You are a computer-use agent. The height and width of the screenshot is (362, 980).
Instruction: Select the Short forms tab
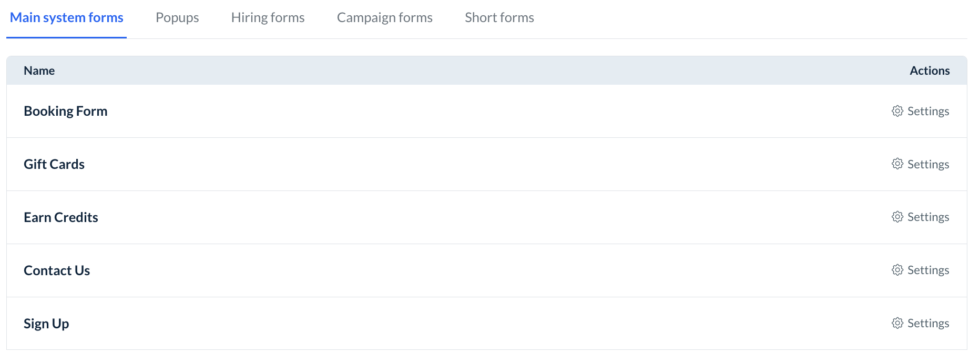coord(499,18)
